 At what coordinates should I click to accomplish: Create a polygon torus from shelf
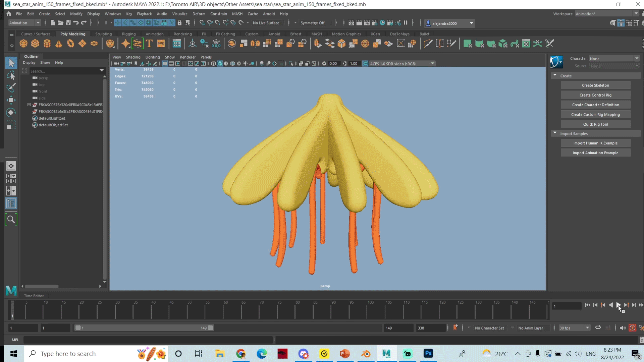point(70,44)
